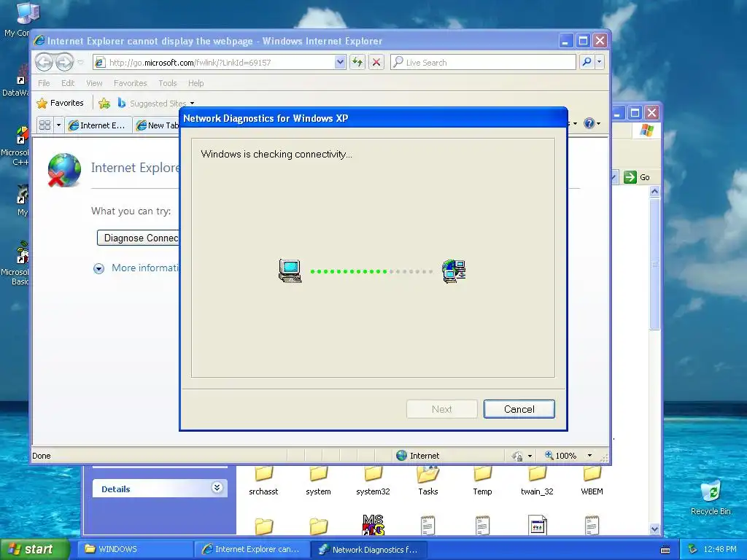747x560 pixels.
Task: Open search provider options dropdown
Action: [600, 62]
